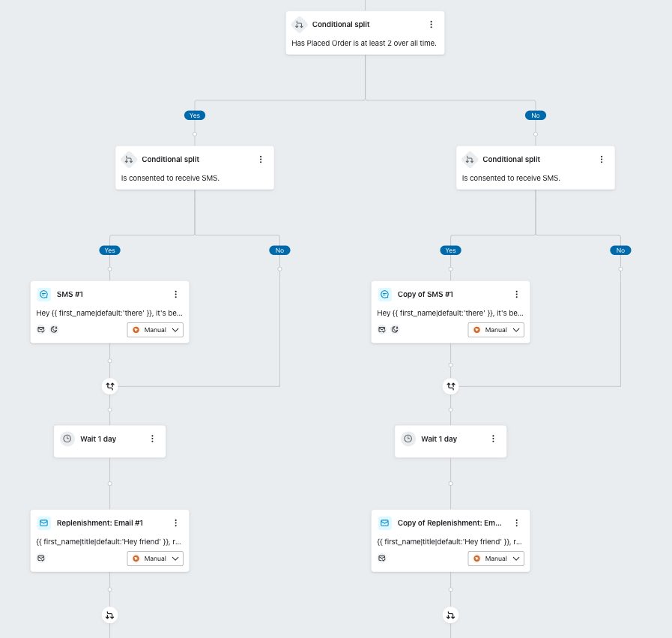The width and height of the screenshot is (672, 638).
Task: Expand the Manual dropdown on Copy of SMS #1
Action: coord(496,329)
